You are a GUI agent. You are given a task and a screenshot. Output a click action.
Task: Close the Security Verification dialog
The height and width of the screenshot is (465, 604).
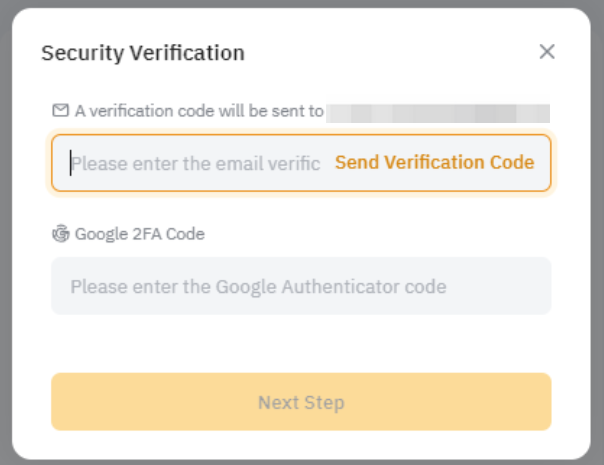(x=547, y=52)
